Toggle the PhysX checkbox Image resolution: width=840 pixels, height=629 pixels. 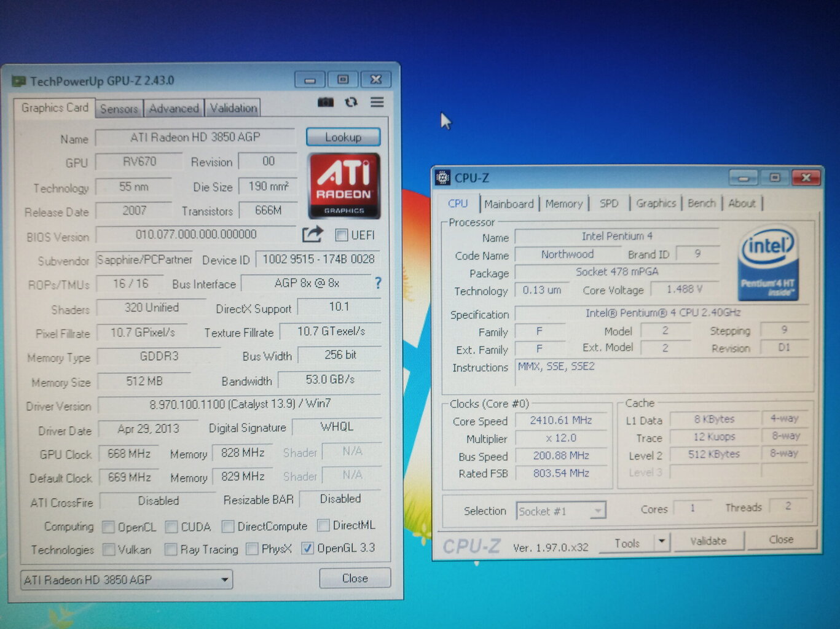point(252,549)
